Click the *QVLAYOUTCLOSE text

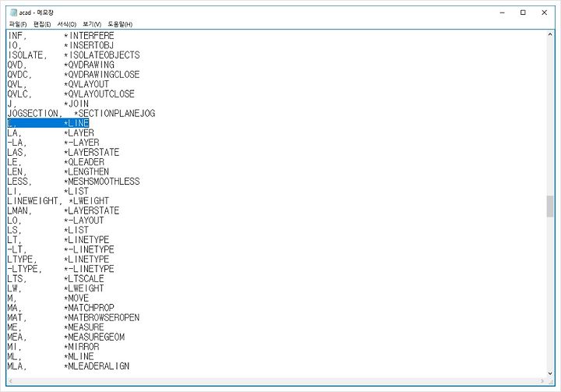pos(99,94)
